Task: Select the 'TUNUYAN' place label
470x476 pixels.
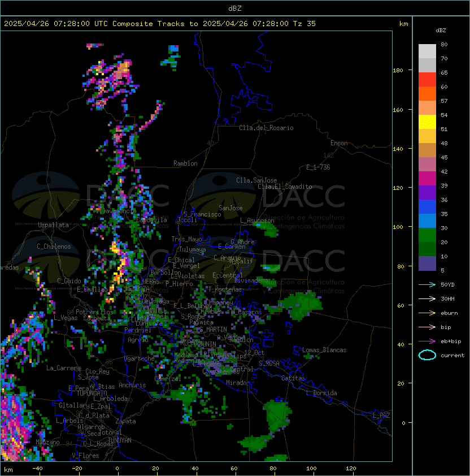Action: click(x=120, y=440)
